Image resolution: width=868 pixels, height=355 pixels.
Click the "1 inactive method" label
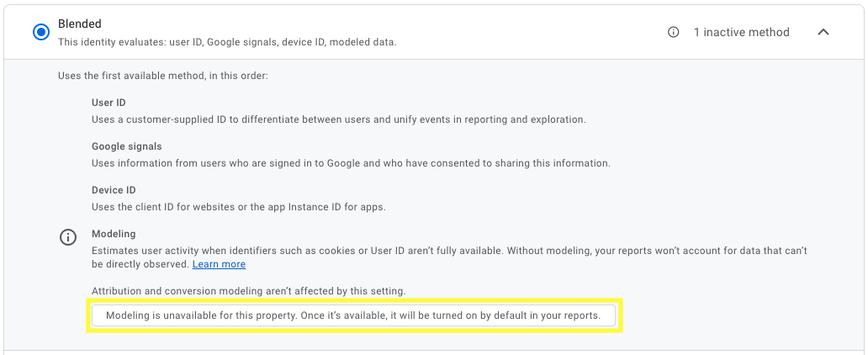pos(741,32)
